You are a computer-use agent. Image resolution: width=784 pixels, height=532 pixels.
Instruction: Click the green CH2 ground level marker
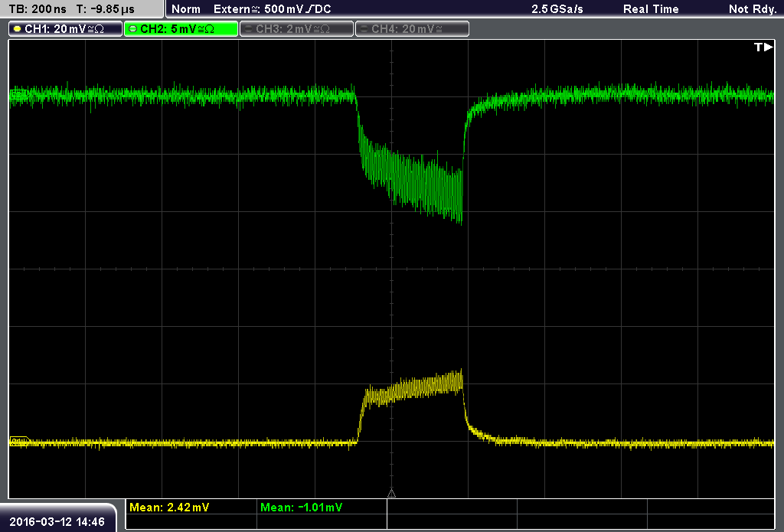pos(19,94)
